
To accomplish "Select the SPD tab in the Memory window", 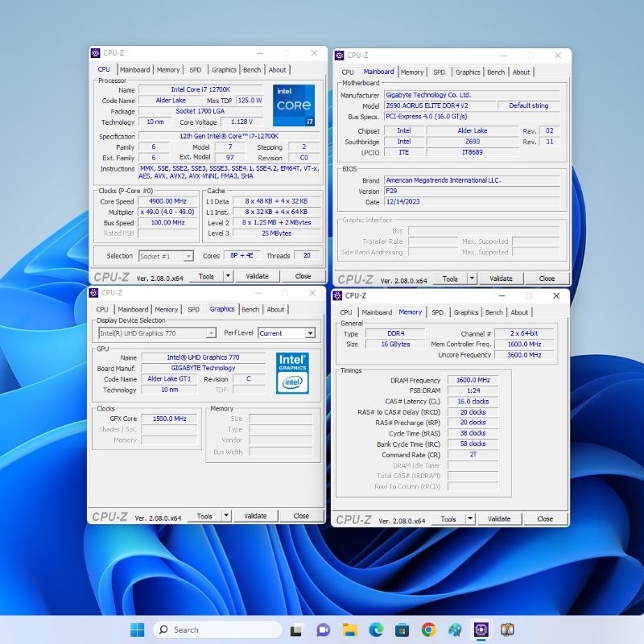I will 437,312.
